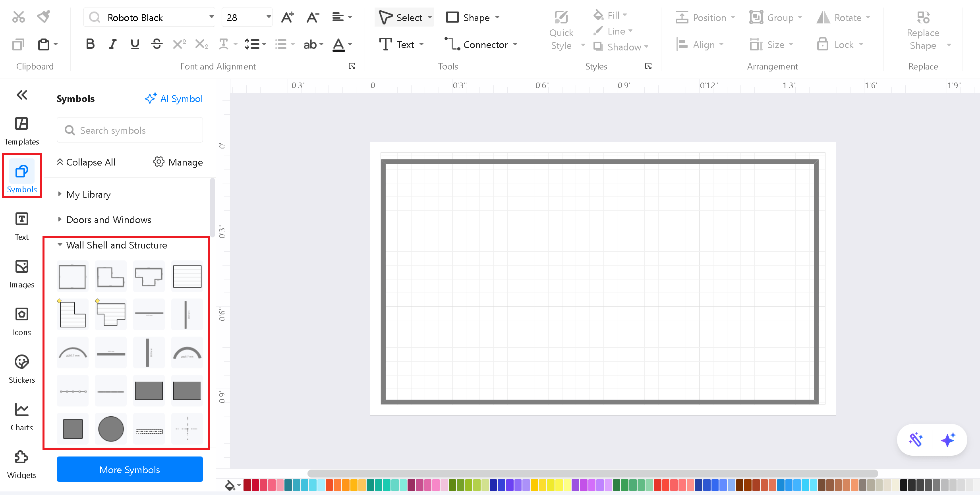The width and height of the screenshot is (980, 495).
Task: Click the AI Symbol link
Action: click(174, 98)
